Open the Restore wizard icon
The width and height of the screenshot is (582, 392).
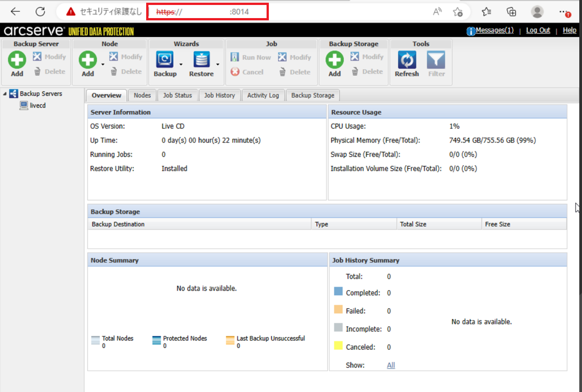tap(201, 60)
